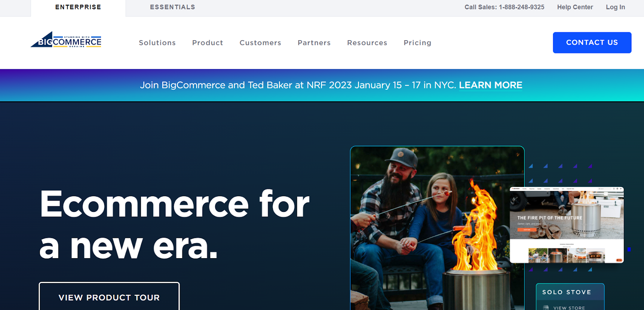Open the Partners menu

coord(314,43)
